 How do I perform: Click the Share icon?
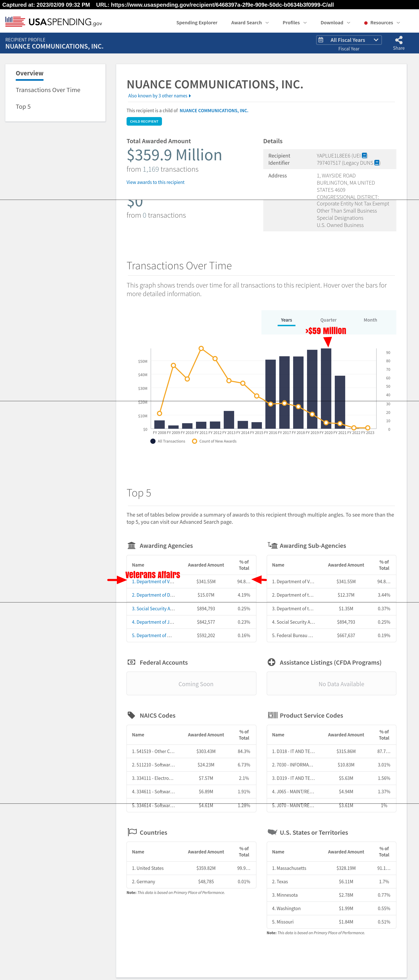pos(398,40)
